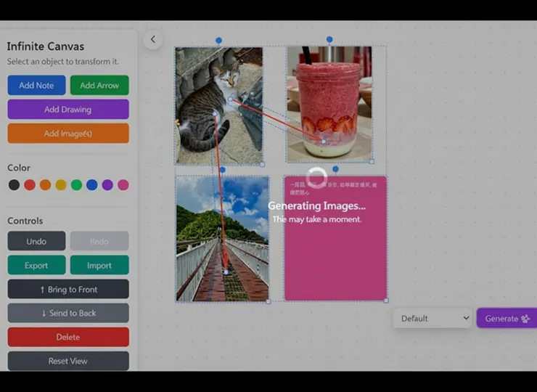The height and width of the screenshot is (392, 537).
Task: Select the green color swatch
Action: pyautogui.click(x=76, y=185)
